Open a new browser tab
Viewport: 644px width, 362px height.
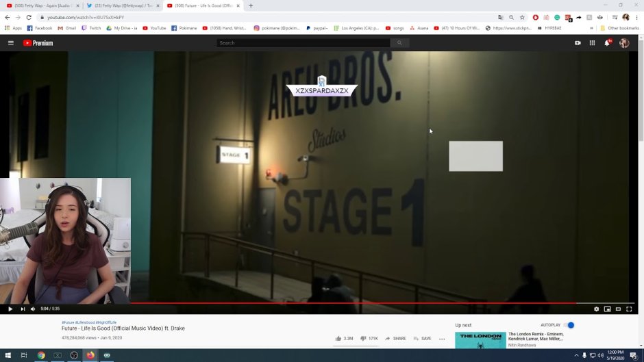(251, 5)
